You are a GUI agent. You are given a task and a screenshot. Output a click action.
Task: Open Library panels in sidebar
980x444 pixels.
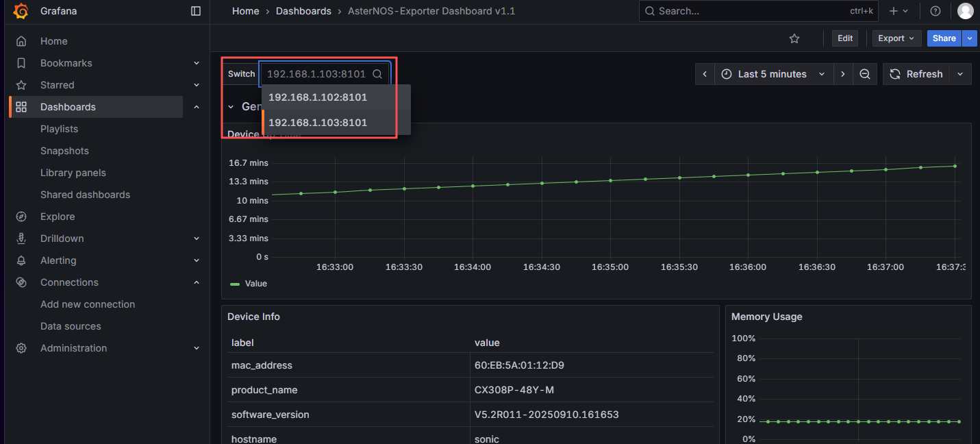pyautogui.click(x=73, y=173)
